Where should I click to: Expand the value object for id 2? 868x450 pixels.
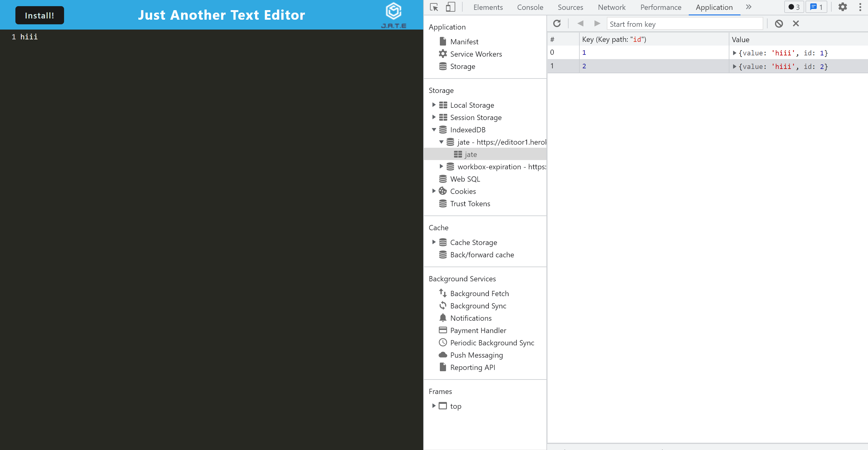[735, 66]
